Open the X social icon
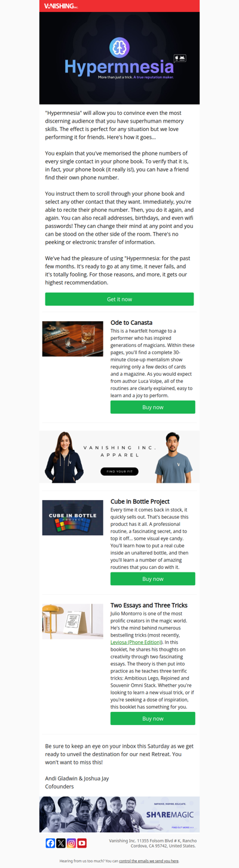239x868 pixels. (x=61, y=843)
